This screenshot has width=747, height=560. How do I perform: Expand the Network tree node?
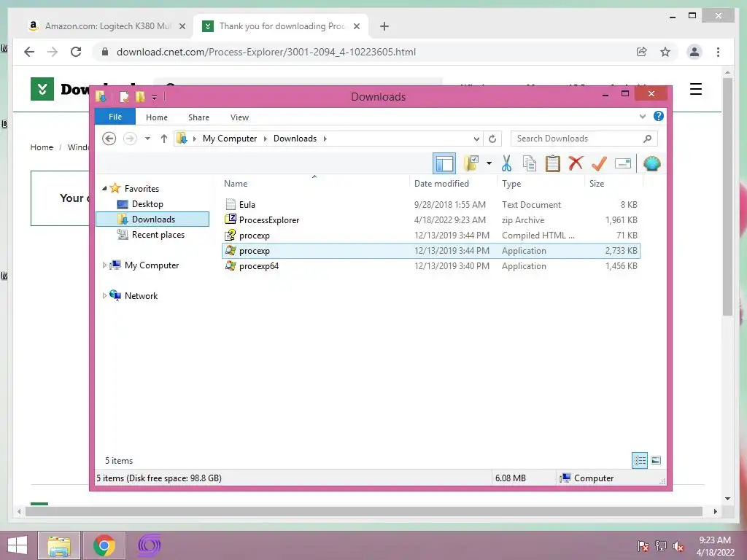click(104, 296)
